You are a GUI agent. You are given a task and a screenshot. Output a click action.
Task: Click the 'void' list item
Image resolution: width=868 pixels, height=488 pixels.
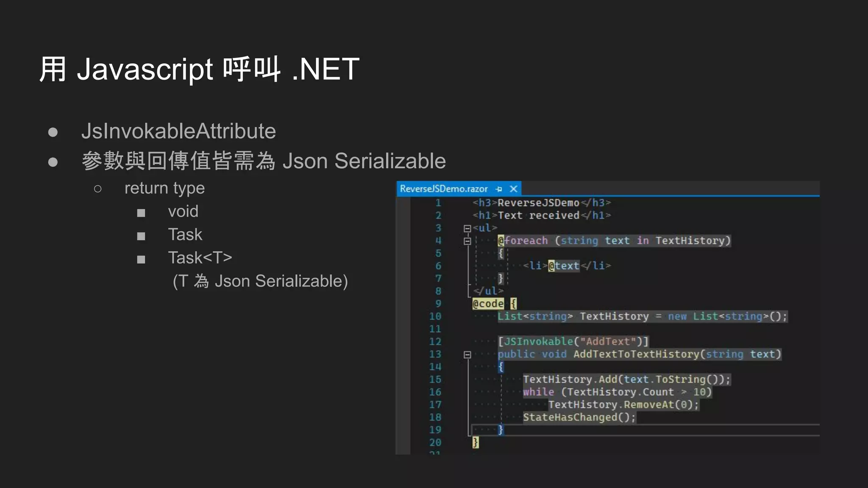[x=183, y=211]
